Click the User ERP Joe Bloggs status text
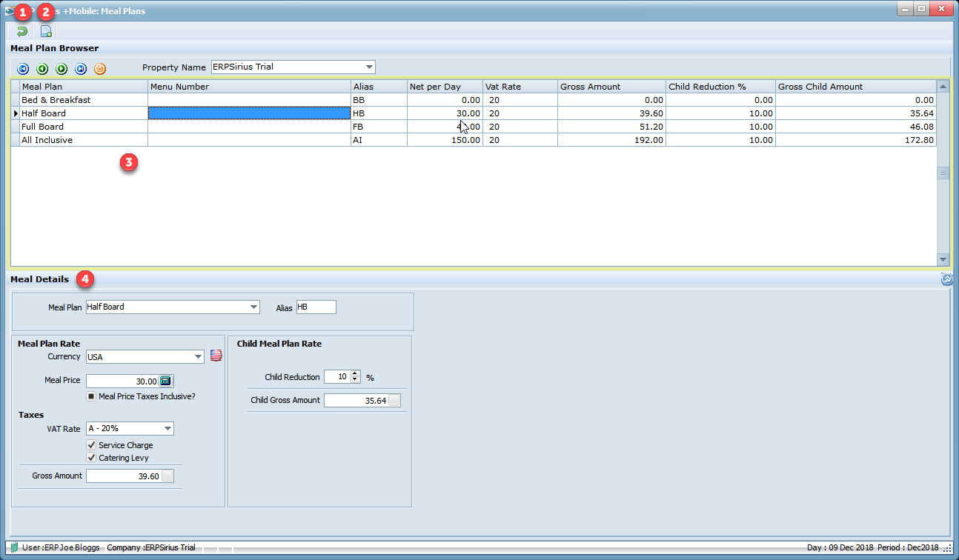The image size is (959, 560). coord(61,547)
